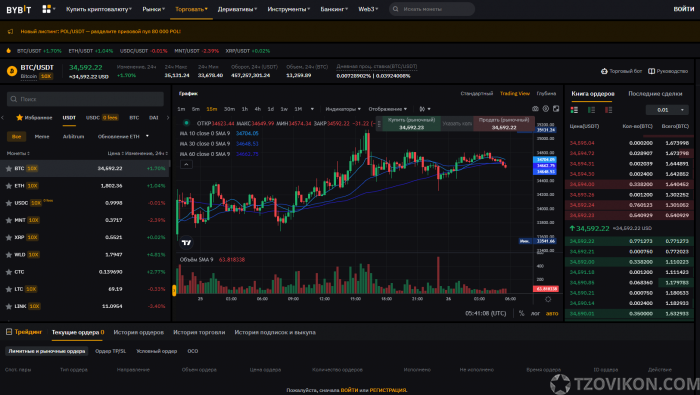700x395 pixels.
Task: Open Derivatives menu
Action: [x=238, y=9]
